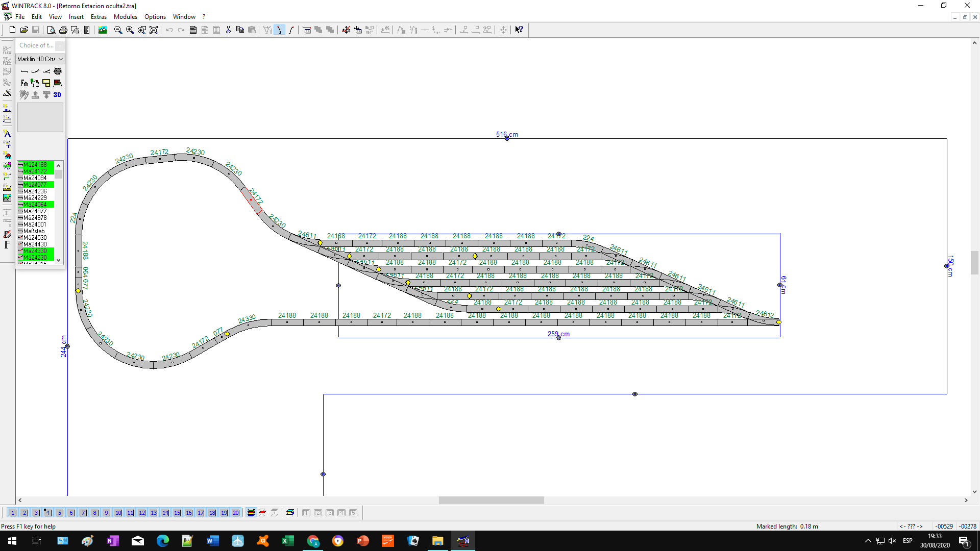This screenshot has height=551, width=980.
Task: Click the horizontal scrollbar thumb
Action: tap(492, 500)
